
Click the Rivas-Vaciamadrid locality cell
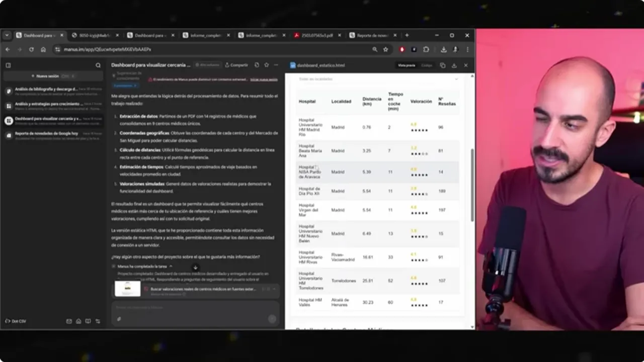(x=343, y=257)
